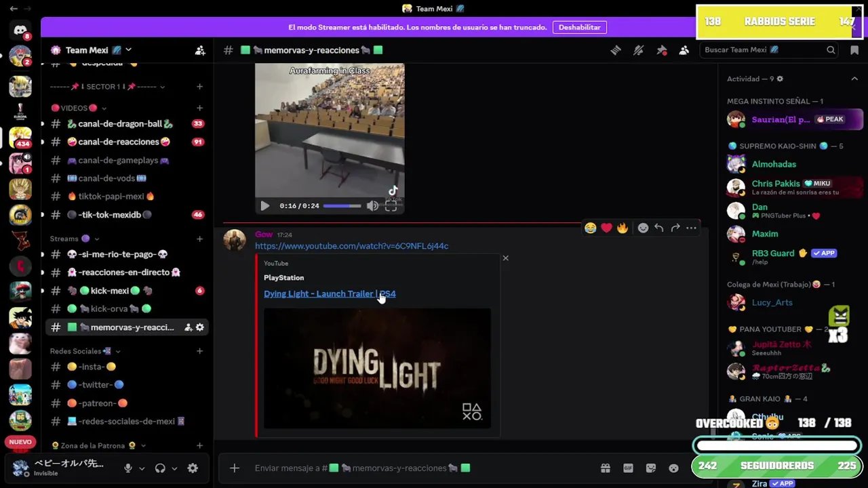Go back with top-left arrow

click(x=13, y=9)
